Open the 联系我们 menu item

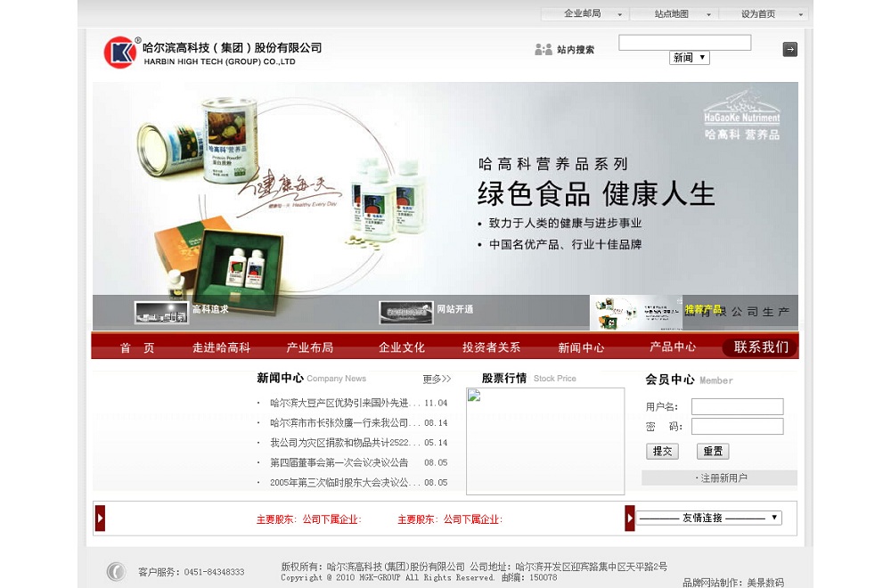coord(760,347)
